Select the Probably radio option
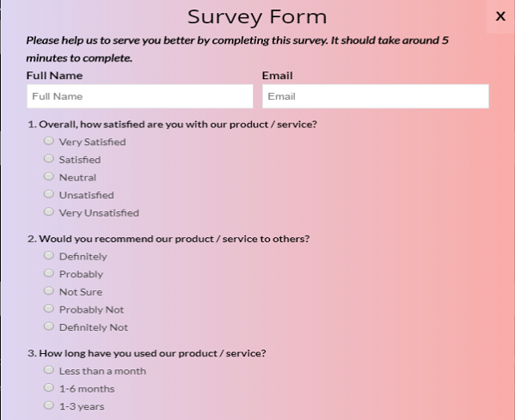The width and height of the screenshot is (515, 420). tap(49, 273)
